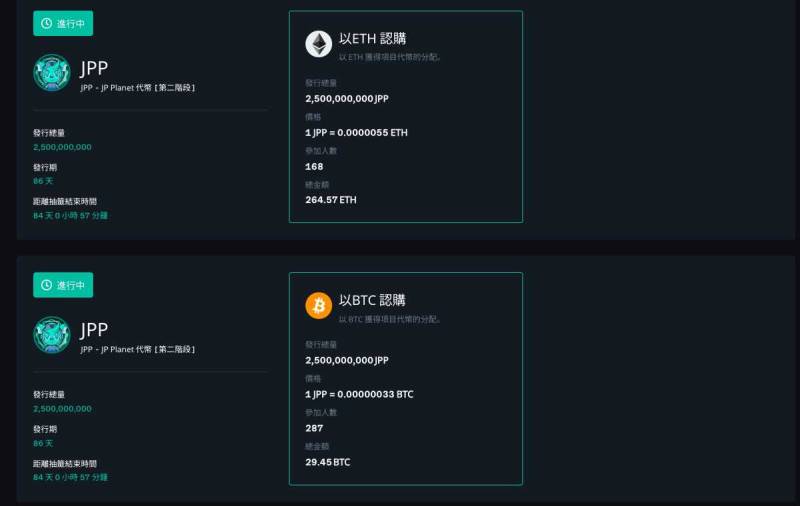Screen dimensions: 800x506
Task: Click the 29.45 BTC total amount
Action: click(x=328, y=462)
